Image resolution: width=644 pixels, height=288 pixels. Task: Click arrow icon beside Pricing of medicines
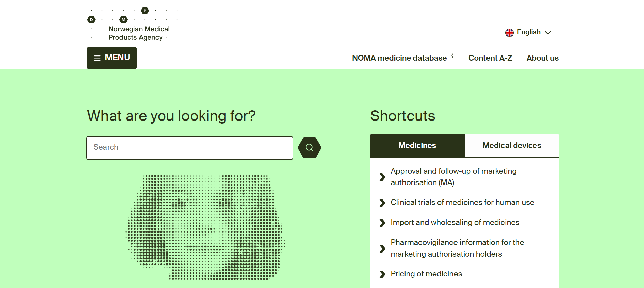[382, 274]
